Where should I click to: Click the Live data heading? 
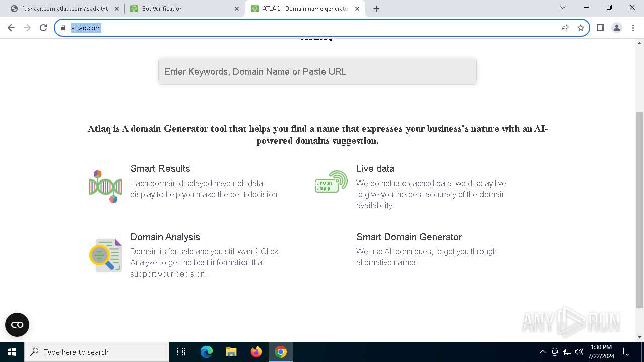pyautogui.click(x=375, y=169)
